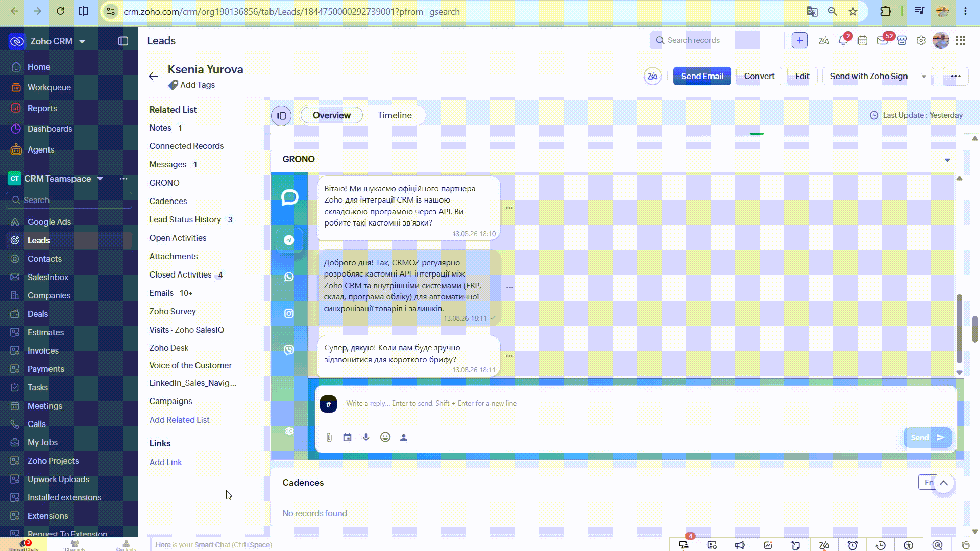Convert the lead
The image size is (980, 551).
(x=759, y=76)
